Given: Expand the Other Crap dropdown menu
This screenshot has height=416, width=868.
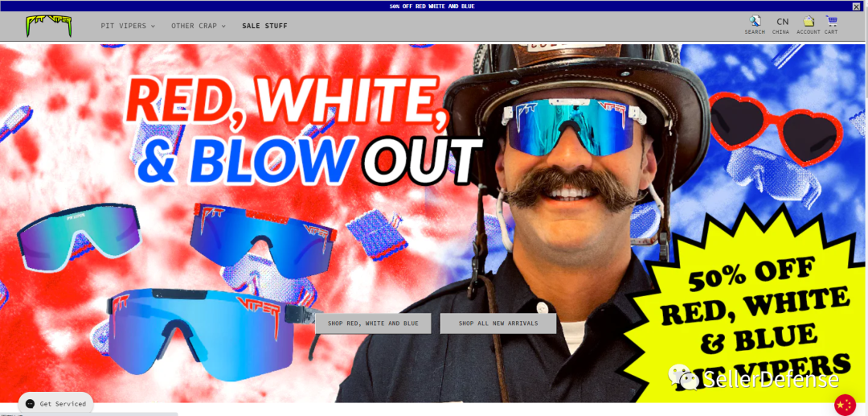Looking at the screenshot, I should click(199, 26).
